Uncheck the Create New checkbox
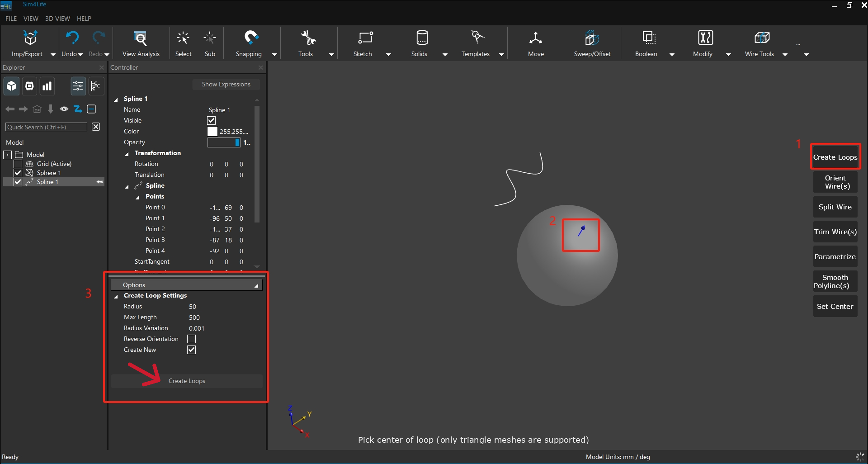The image size is (868, 464). [192, 350]
